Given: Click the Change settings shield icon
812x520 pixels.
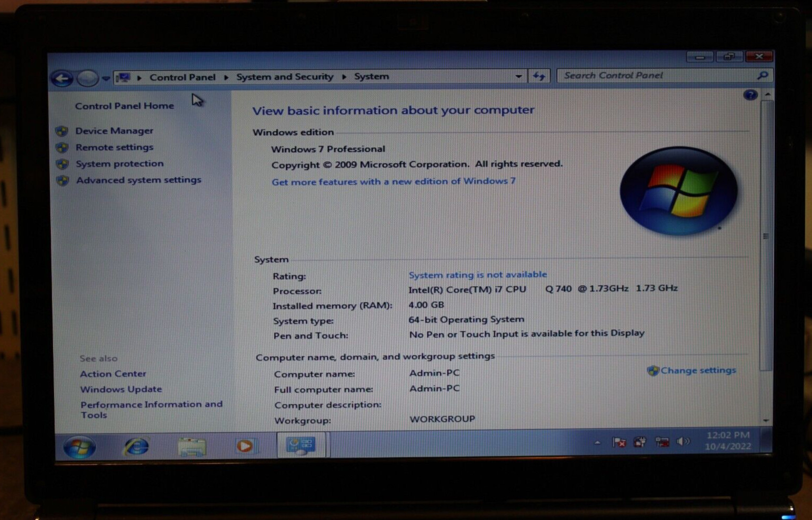Looking at the screenshot, I should tap(653, 371).
